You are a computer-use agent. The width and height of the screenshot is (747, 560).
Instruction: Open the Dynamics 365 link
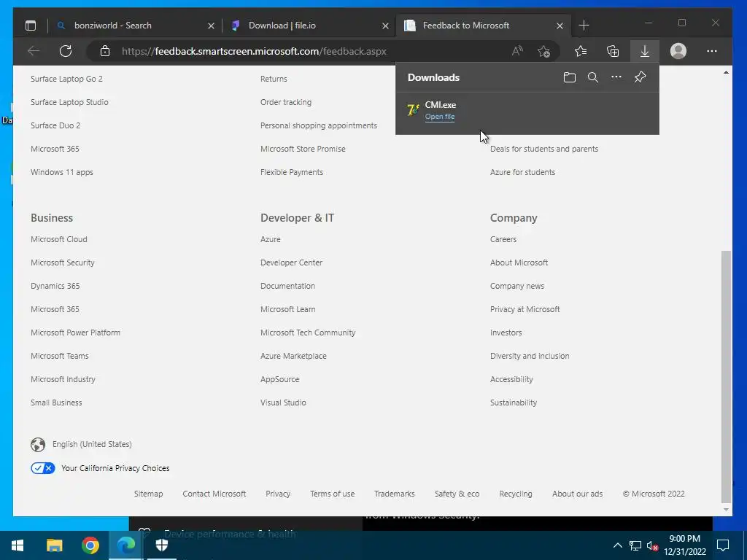[x=55, y=286]
